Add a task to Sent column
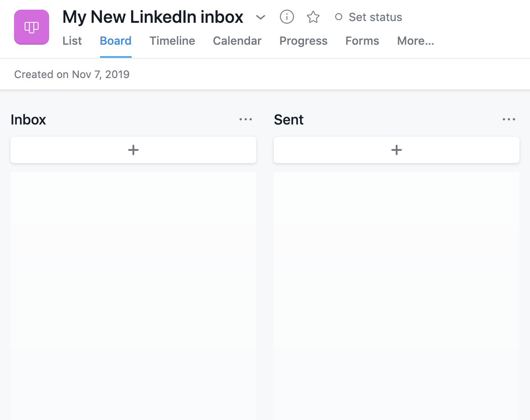This screenshot has height=420, width=530. [x=397, y=150]
